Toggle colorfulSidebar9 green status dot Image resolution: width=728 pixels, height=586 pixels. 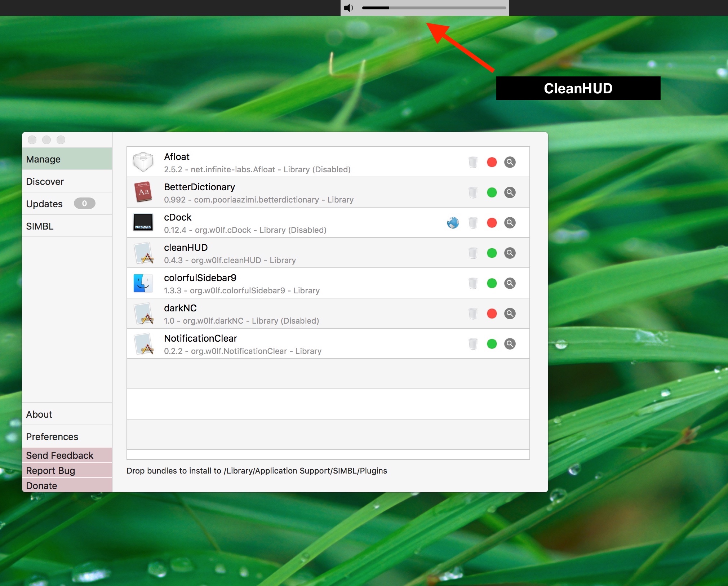[x=492, y=283]
